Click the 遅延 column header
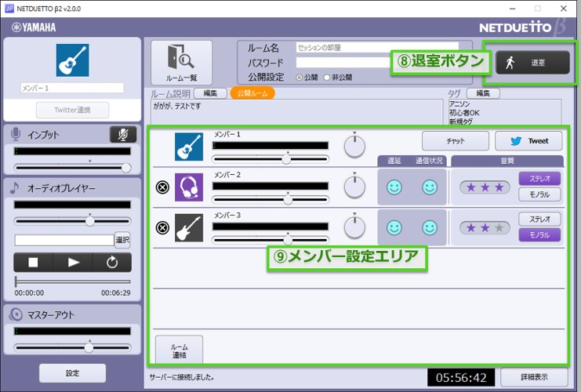The width and height of the screenshot is (581, 392). pos(394,161)
